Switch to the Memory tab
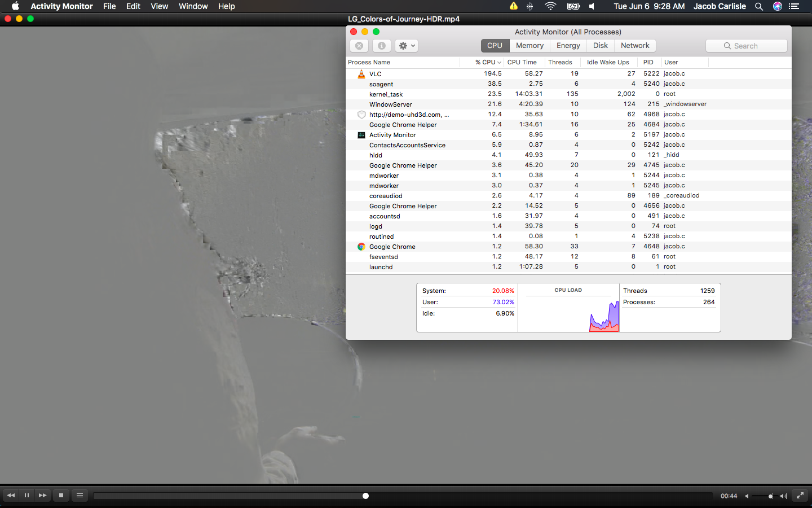 click(x=529, y=46)
